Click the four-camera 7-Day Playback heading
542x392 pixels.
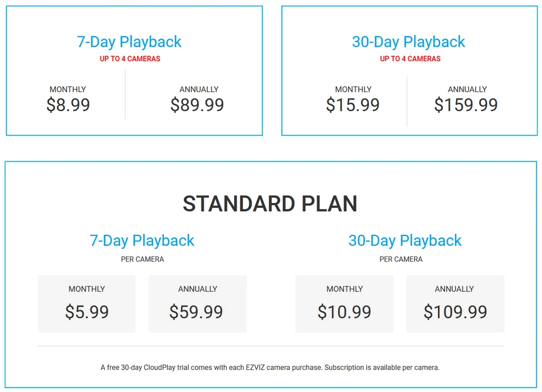tap(129, 42)
